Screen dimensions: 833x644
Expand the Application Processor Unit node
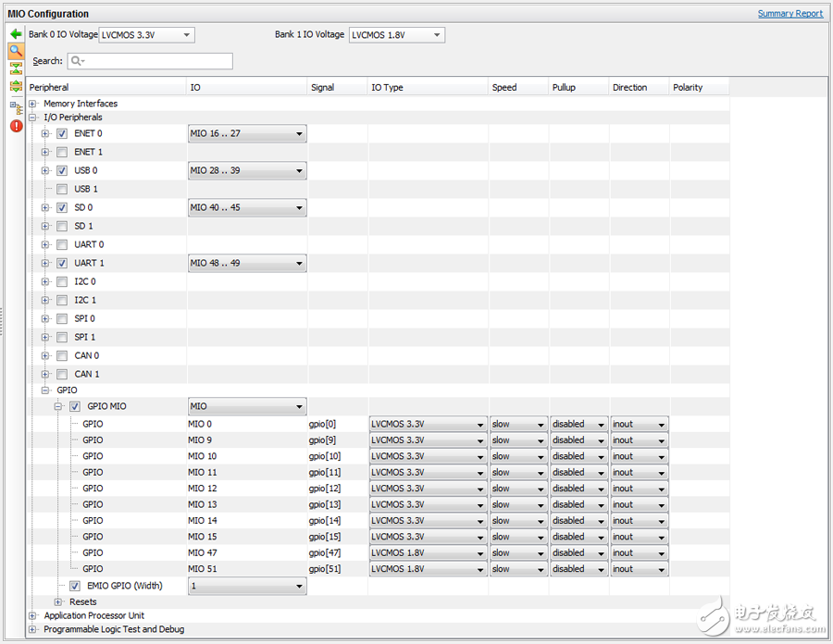[x=33, y=615]
